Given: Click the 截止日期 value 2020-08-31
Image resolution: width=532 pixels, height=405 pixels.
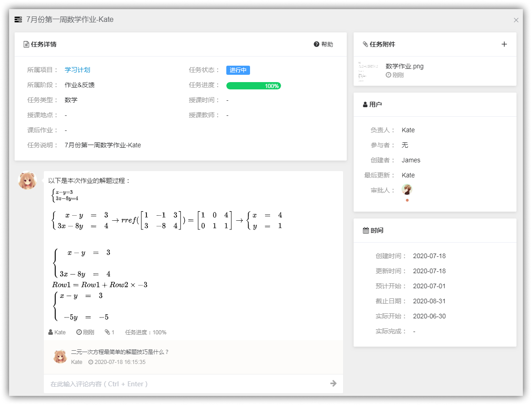Looking at the screenshot, I should (x=429, y=301).
